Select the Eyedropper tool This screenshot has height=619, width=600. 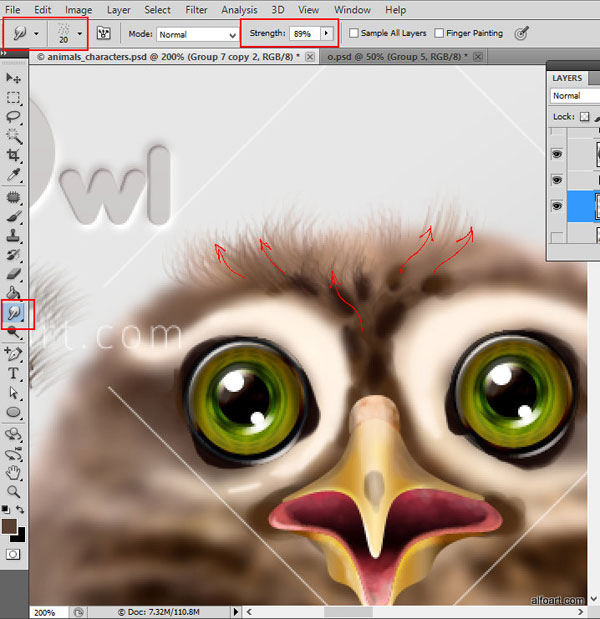click(13, 174)
